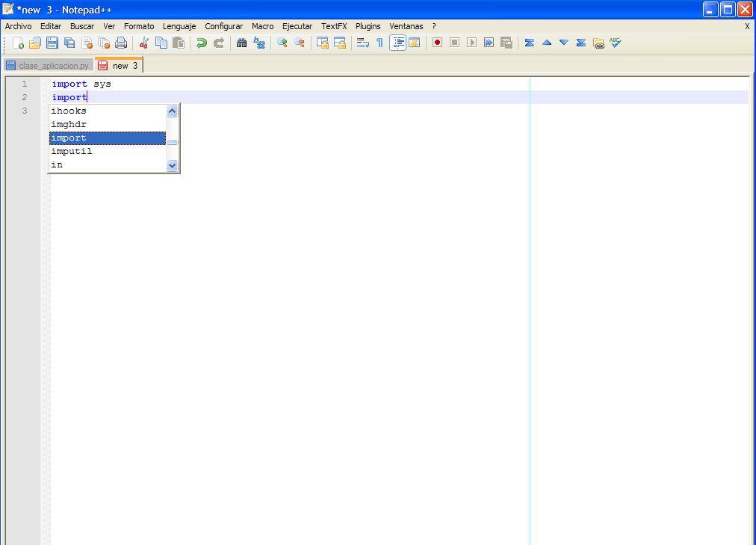The height and width of the screenshot is (545, 756).
Task: Choose ihooks from autocomplete list
Action: point(108,111)
